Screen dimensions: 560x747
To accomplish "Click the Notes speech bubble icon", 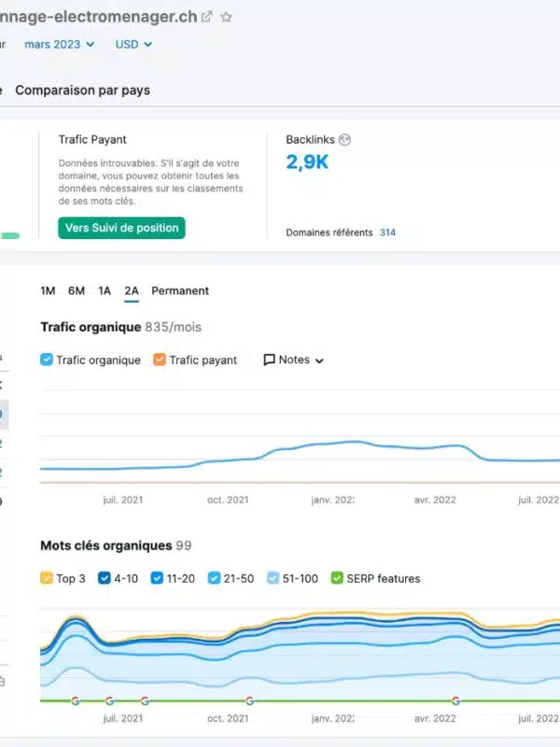I will pos(270,359).
